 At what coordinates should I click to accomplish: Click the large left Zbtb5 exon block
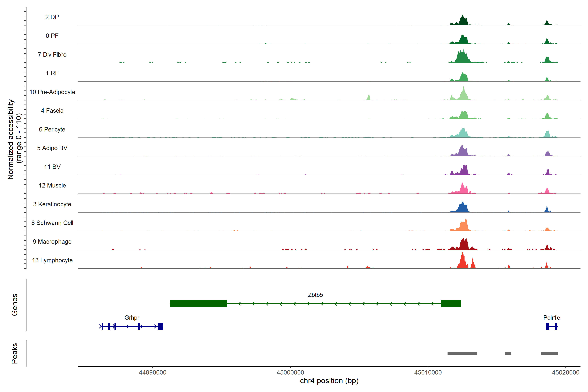198,303
